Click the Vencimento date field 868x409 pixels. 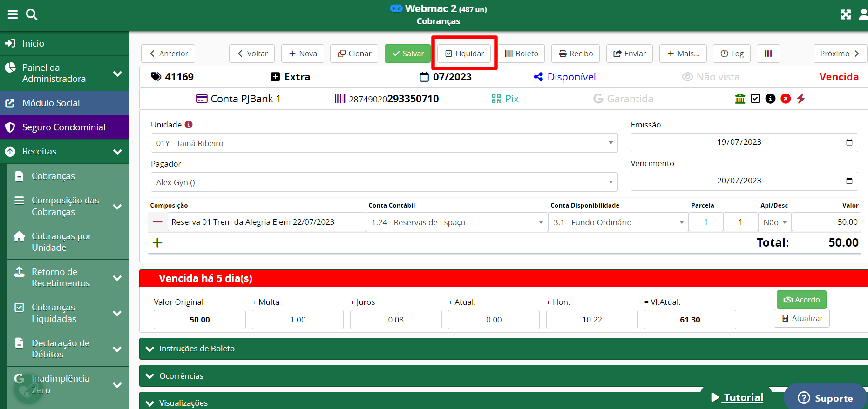coord(739,181)
